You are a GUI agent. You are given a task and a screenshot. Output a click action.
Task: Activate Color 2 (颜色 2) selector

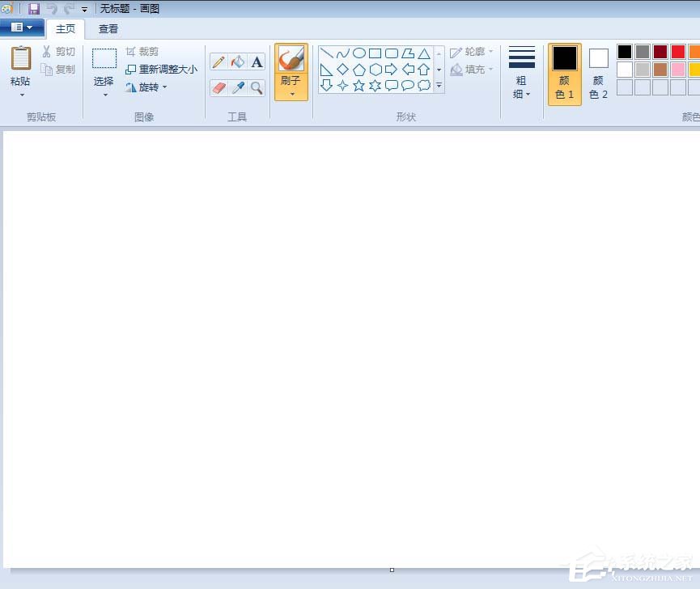point(598,74)
